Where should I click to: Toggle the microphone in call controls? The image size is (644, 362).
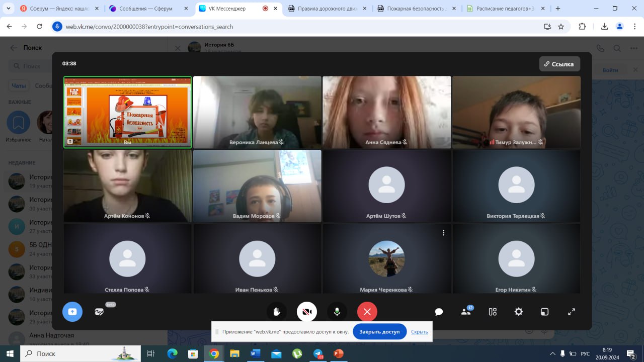pos(337,312)
